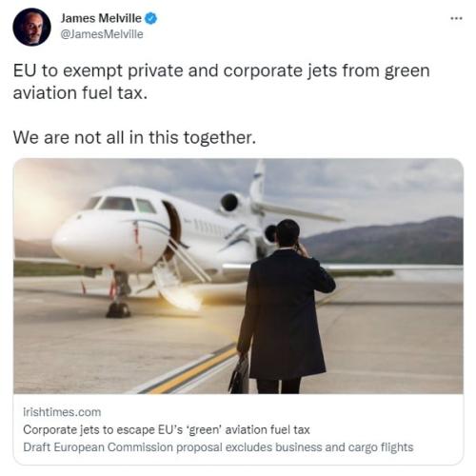Open the three-dot more options menu
The width and height of the screenshot is (476, 476).
point(456,18)
